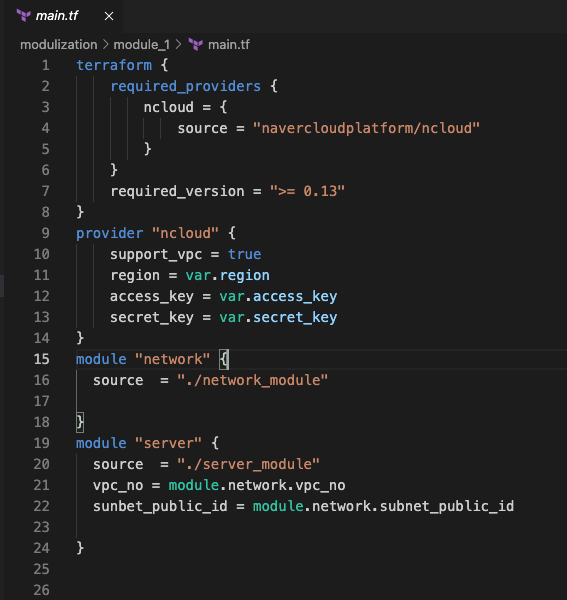Image resolution: width=567 pixels, height=600 pixels.
Task: Open the module_1 breadcrumb folder
Action: tap(142, 45)
